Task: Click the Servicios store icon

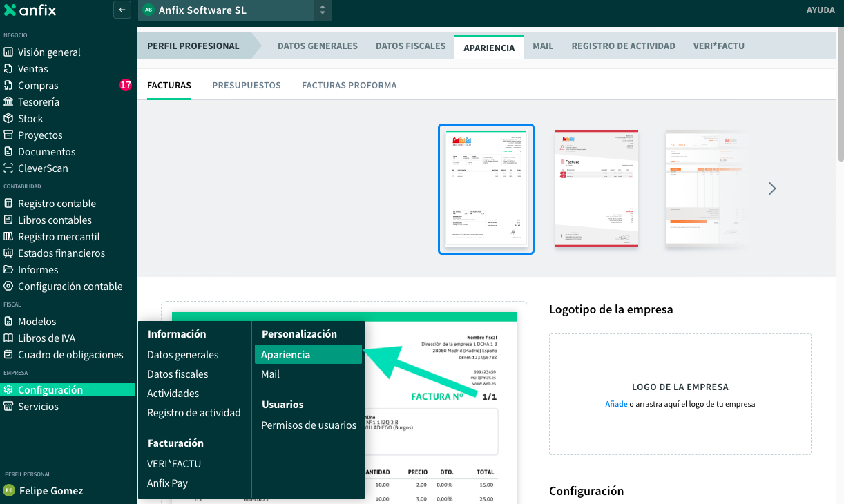Action: (x=8, y=407)
